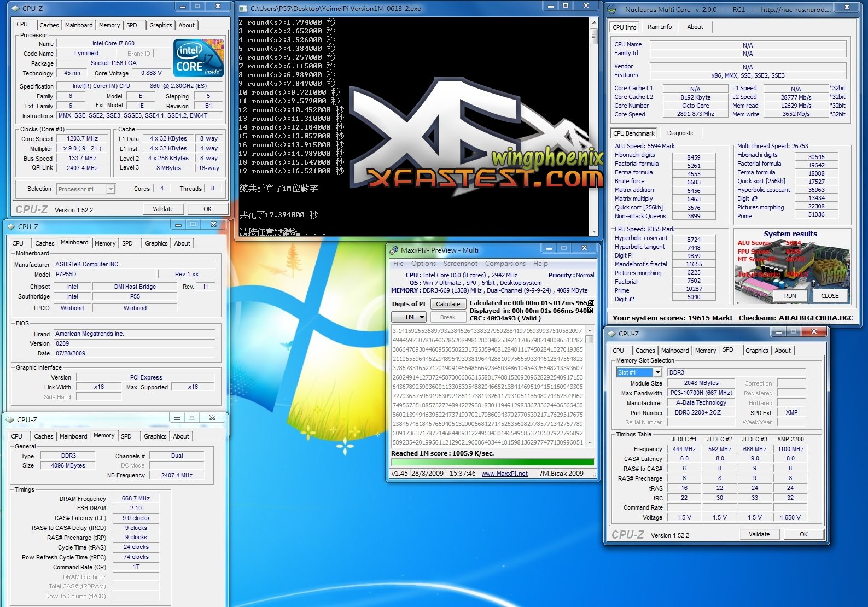Open the Comparisons menu in MaxxPI
The height and width of the screenshot is (607, 868).
(x=505, y=264)
